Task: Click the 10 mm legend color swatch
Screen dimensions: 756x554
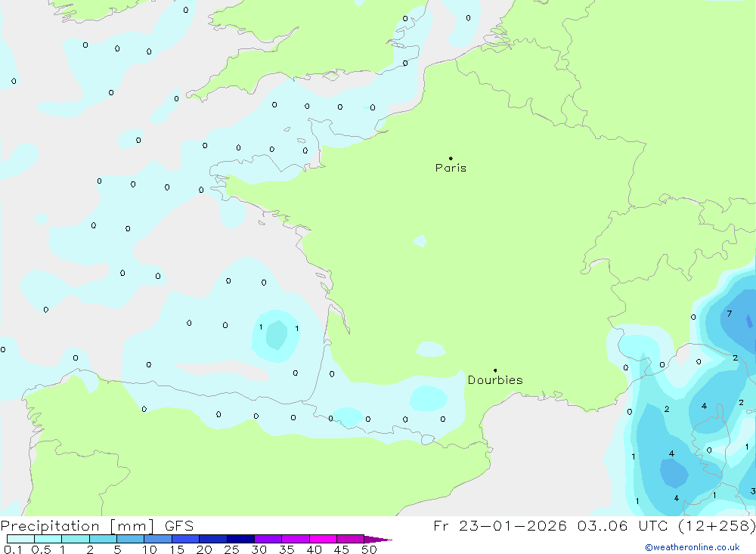Action: click(158, 539)
